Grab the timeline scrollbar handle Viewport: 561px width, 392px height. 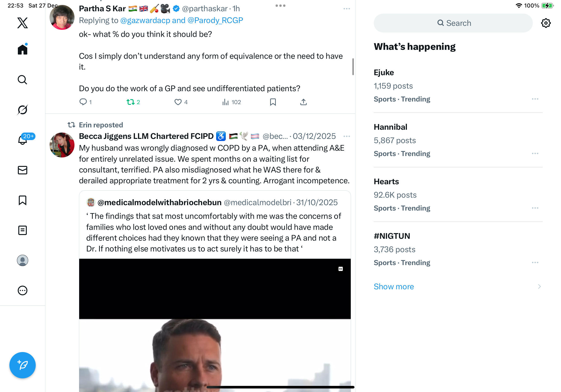pyautogui.click(x=353, y=67)
